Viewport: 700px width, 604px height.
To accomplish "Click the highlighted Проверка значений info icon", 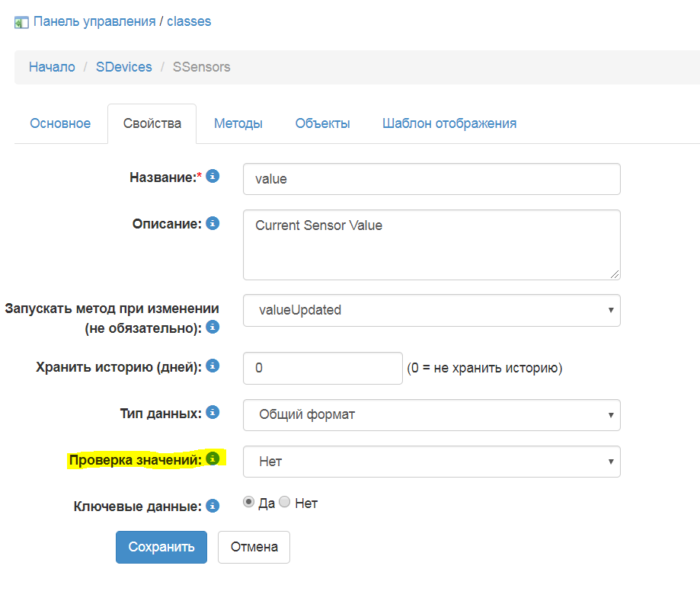I will point(213,459).
